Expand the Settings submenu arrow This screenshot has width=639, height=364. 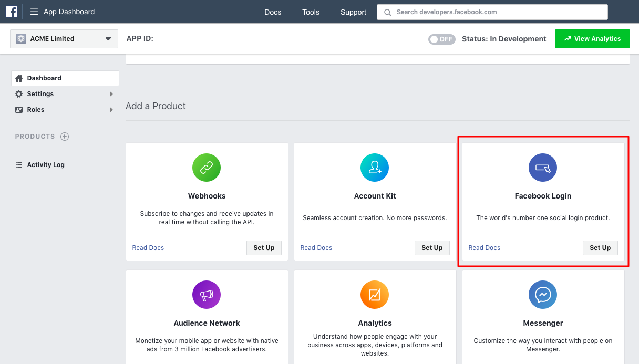tap(111, 94)
